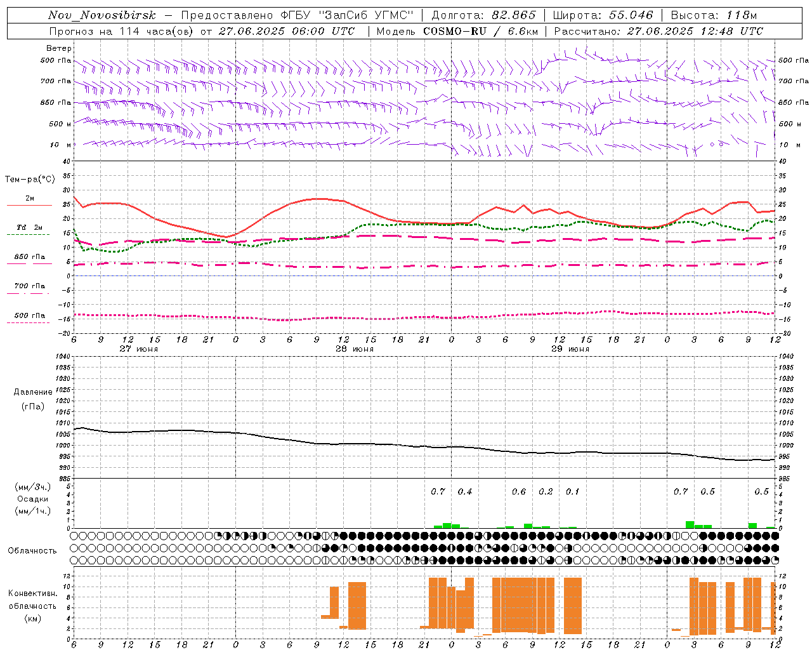The width and height of the screenshot is (812, 650).
Task: Click the Осадки precipitation label
Action: click(x=33, y=499)
